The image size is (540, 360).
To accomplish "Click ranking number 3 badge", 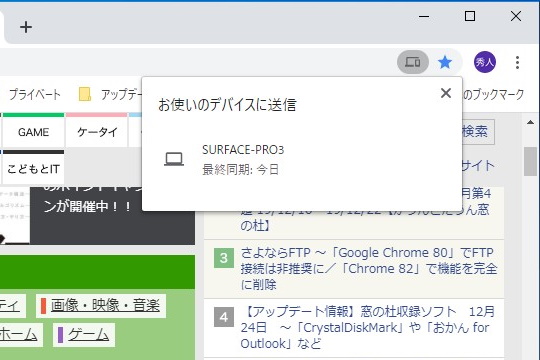I will coord(224,258).
